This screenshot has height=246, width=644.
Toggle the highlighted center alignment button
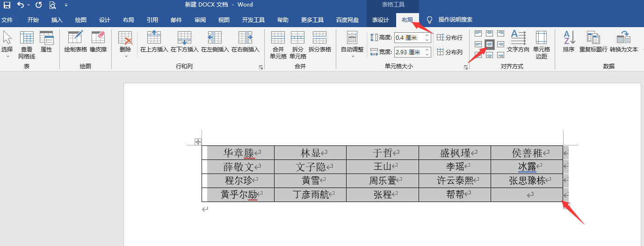coord(489,44)
